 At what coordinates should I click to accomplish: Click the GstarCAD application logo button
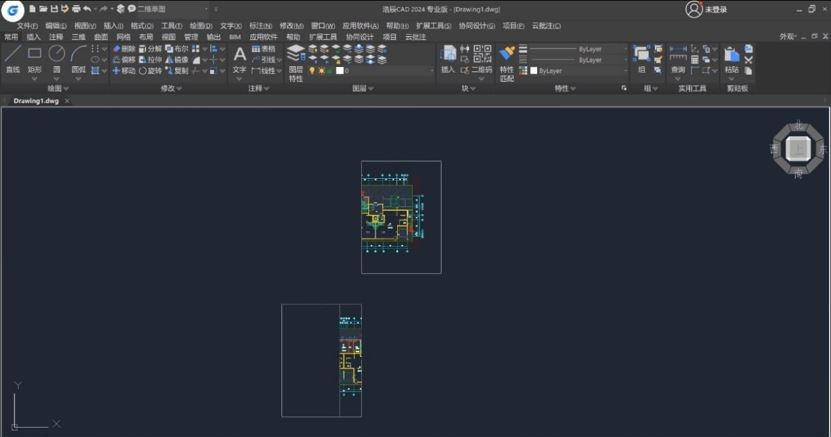13,10
